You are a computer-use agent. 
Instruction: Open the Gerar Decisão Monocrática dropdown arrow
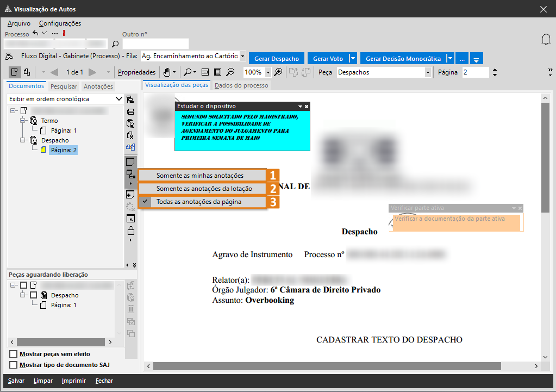(x=449, y=59)
